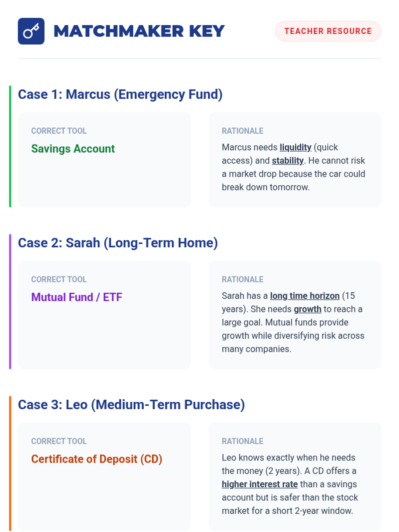This screenshot has width=399, height=532.
Task: Click the green accent bar beside Case 1
Action: (x=10, y=146)
